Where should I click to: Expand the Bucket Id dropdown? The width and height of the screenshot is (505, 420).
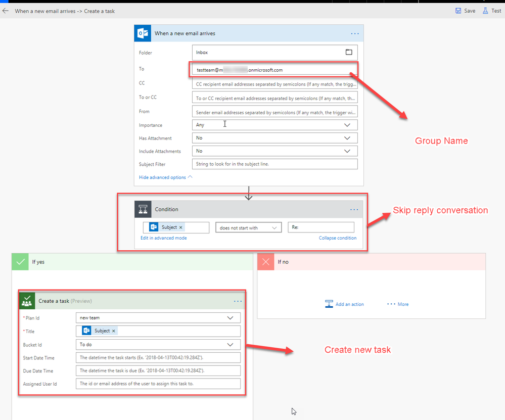pyautogui.click(x=230, y=345)
